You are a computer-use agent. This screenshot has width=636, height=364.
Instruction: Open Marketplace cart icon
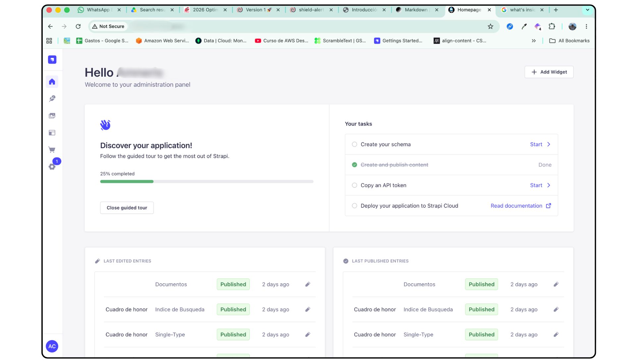[52, 150]
